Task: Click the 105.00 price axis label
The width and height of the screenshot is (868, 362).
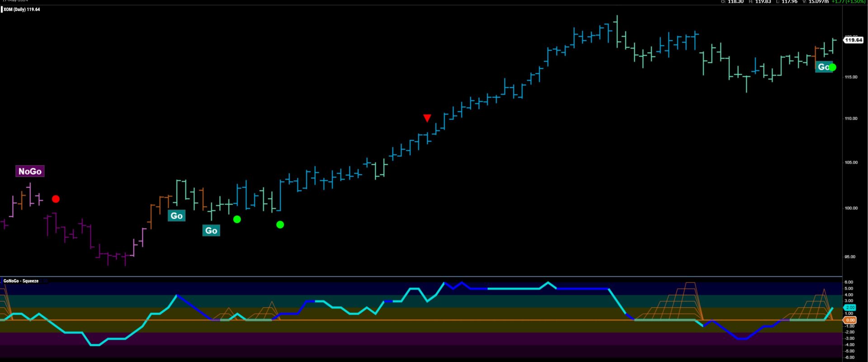Action: (851, 162)
